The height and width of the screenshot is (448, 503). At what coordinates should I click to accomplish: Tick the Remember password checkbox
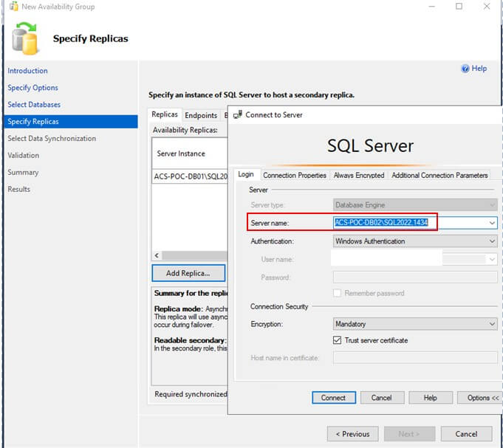point(337,293)
